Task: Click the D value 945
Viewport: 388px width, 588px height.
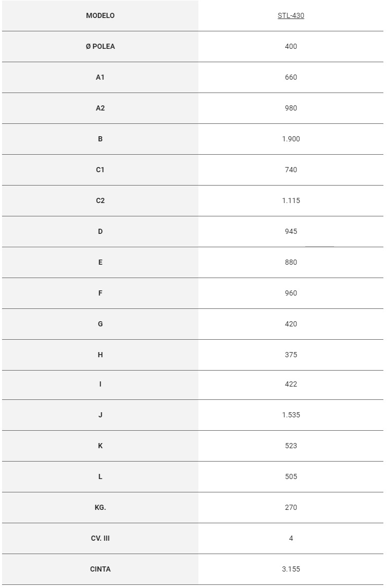Action: (291, 231)
